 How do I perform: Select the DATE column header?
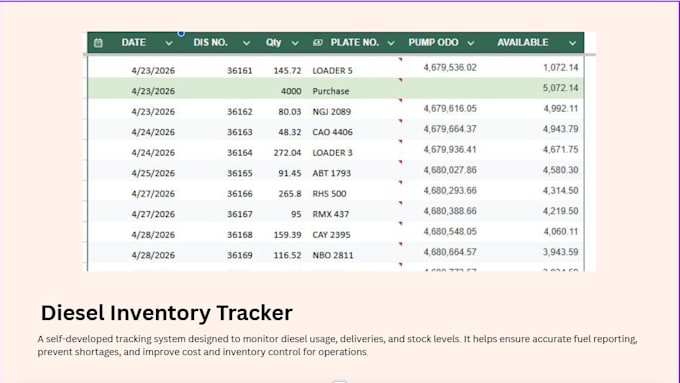click(134, 43)
